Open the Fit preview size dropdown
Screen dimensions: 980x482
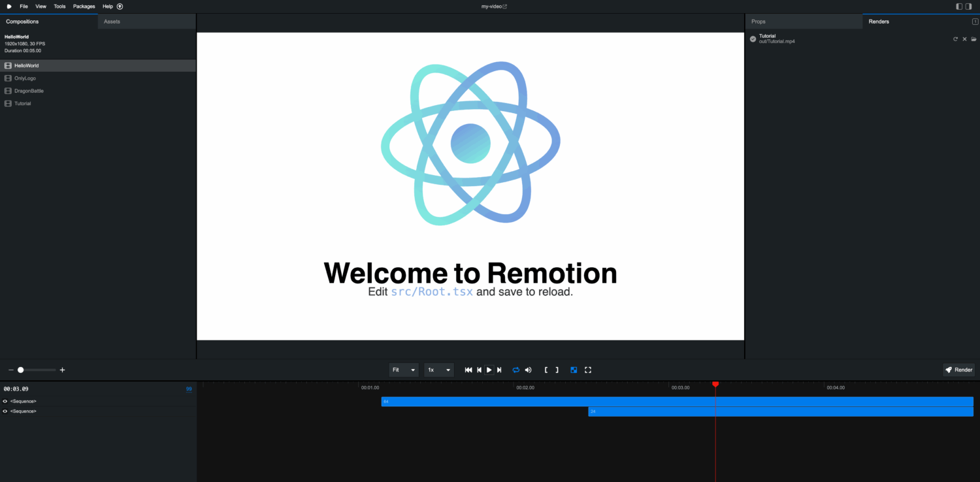point(404,370)
